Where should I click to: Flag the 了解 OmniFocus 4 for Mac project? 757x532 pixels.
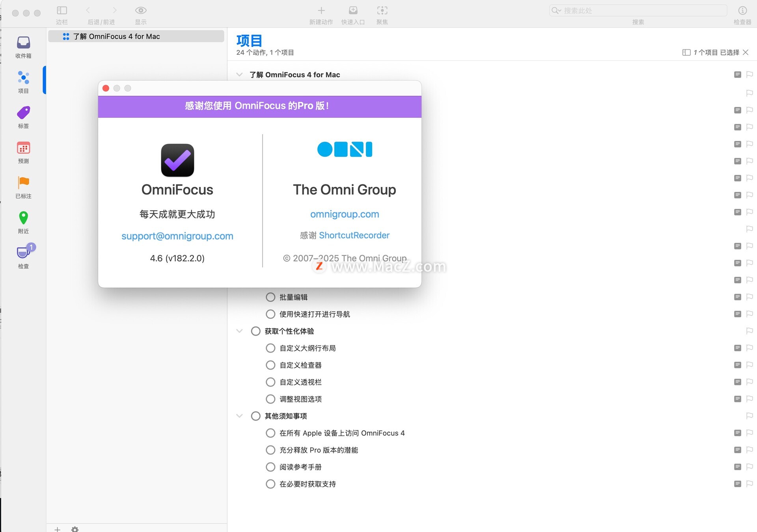pos(750,74)
